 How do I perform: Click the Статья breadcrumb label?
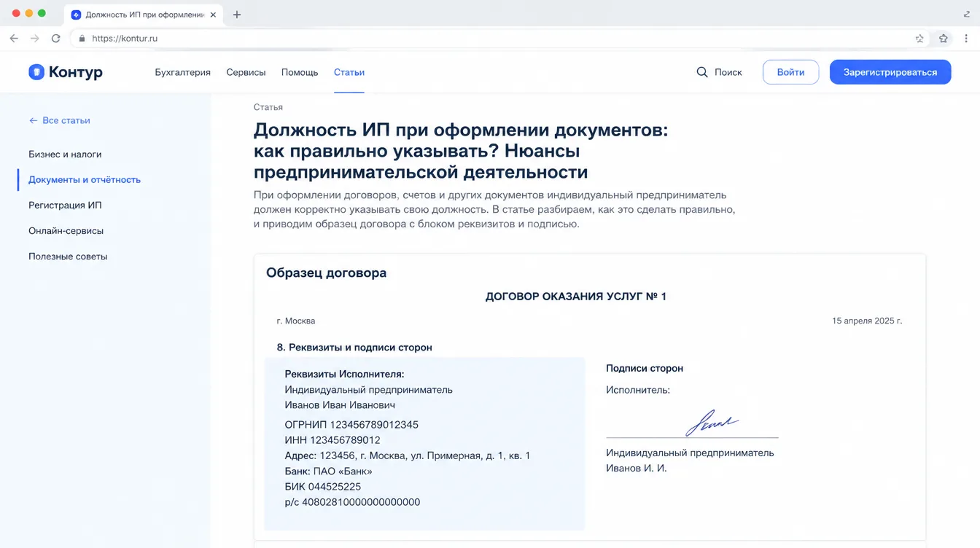coord(268,107)
